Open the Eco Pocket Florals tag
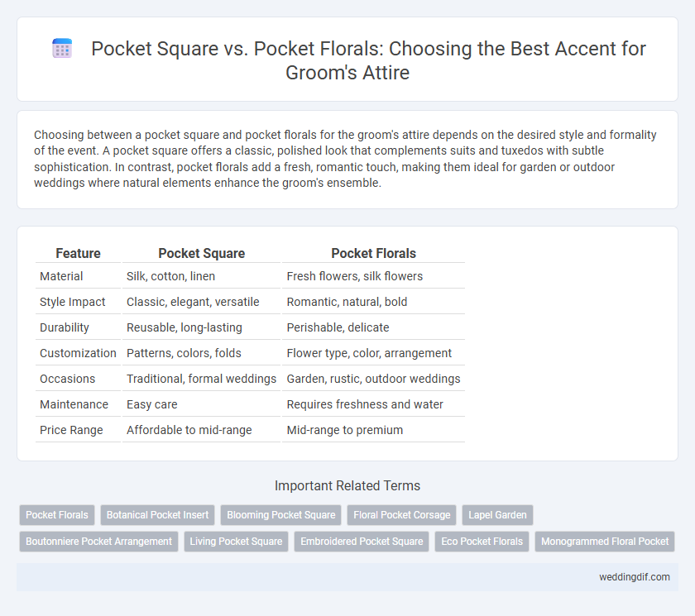695x616 pixels. [x=482, y=542]
